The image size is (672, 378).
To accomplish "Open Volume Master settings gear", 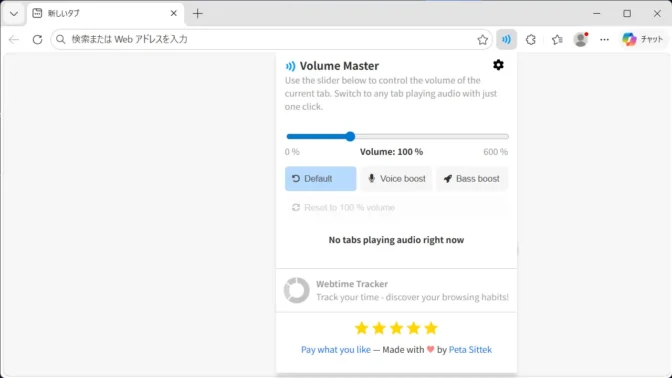I will pyautogui.click(x=498, y=65).
